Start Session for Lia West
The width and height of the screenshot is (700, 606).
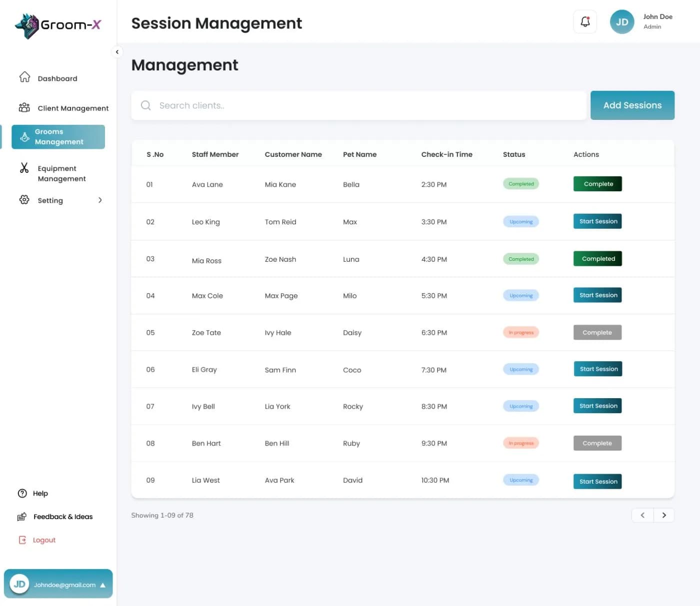point(597,482)
